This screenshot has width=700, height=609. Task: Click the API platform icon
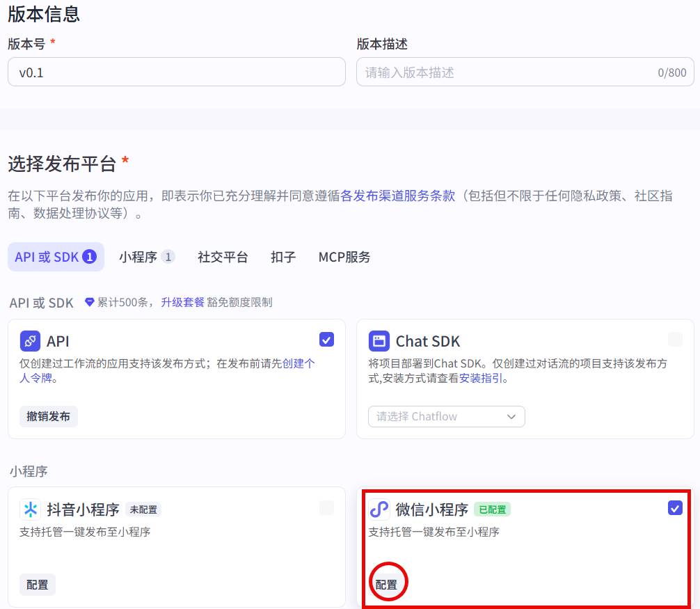[x=30, y=341]
